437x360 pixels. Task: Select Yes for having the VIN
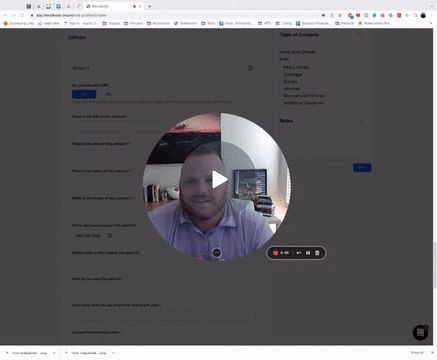coord(84,94)
